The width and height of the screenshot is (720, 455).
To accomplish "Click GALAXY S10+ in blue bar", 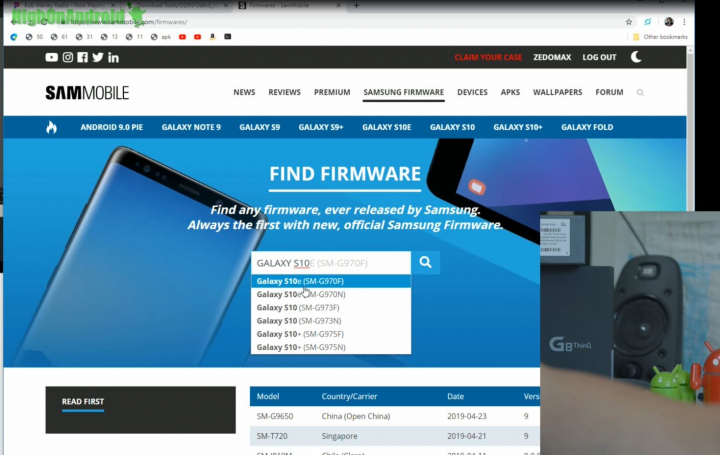I will click(x=518, y=127).
